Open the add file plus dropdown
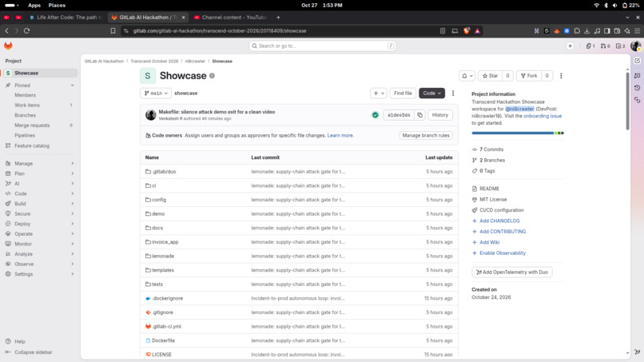 (x=378, y=93)
